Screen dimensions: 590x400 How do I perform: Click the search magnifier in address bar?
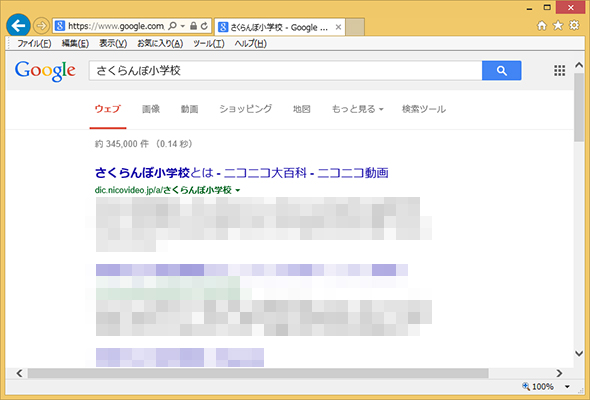click(x=173, y=26)
